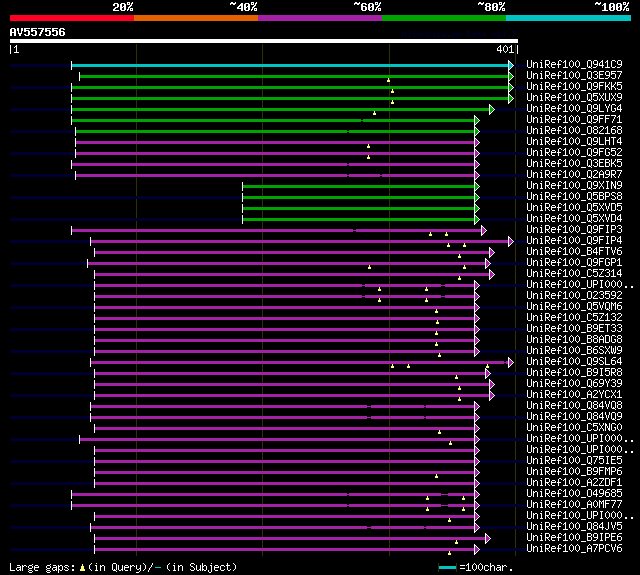The width and height of the screenshot is (640, 575).
Task: Click the 401 query end position label
Action: [504, 49]
